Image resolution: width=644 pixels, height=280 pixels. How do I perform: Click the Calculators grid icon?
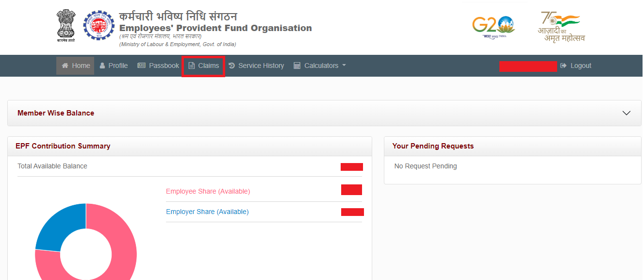click(x=297, y=65)
